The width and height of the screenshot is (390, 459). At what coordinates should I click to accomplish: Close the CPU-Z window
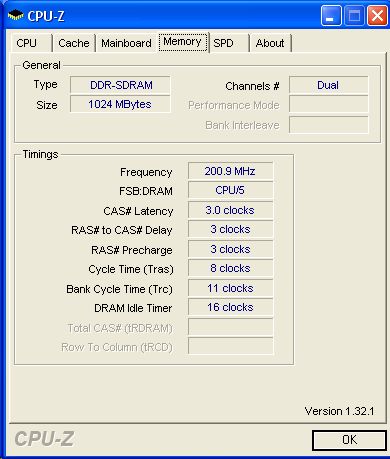pyautogui.click(x=377, y=16)
